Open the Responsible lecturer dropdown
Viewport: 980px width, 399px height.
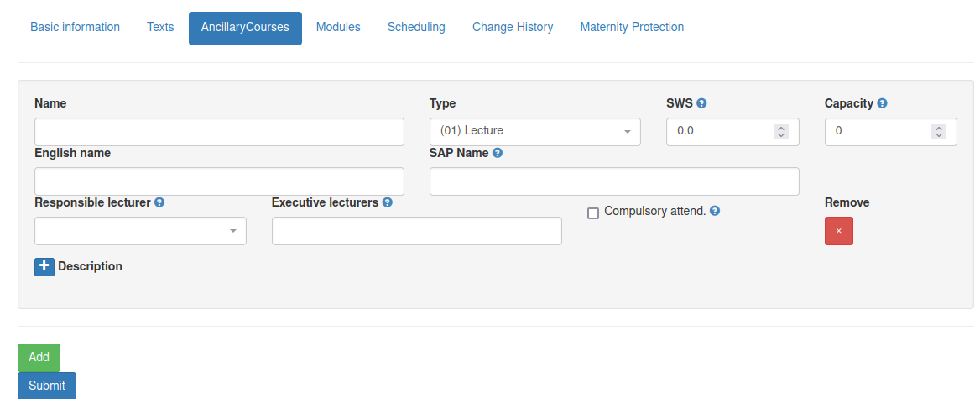[x=141, y=231]
